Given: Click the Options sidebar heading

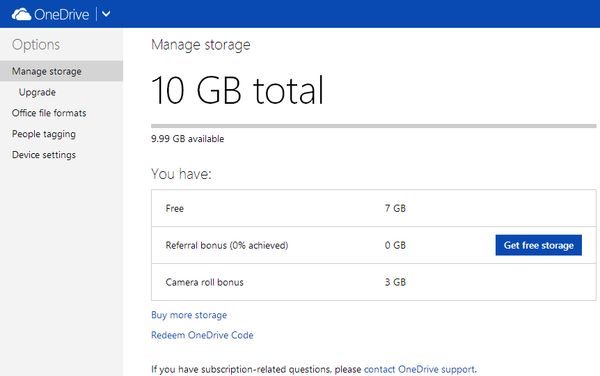Looking at the screenshot, I should pos(36,45).
